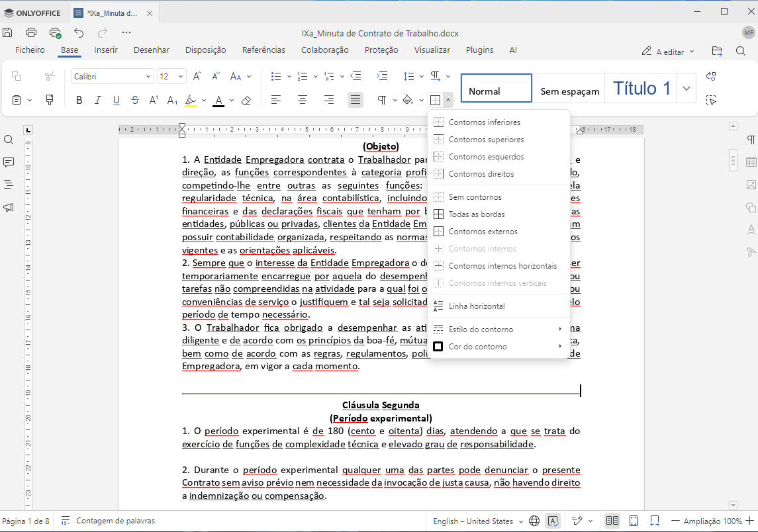Switch to the Referências tab
Viewport: 758px width, 532px height.
point(263,50)
